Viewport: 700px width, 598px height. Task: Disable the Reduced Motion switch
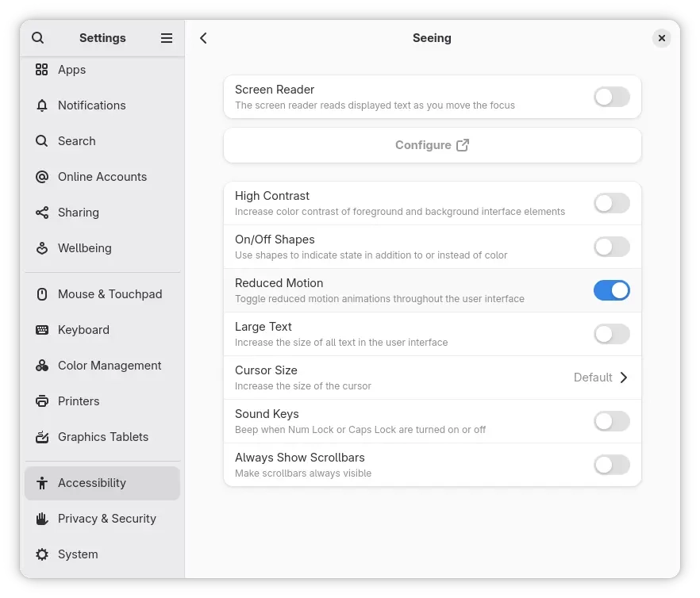[611, 290]
